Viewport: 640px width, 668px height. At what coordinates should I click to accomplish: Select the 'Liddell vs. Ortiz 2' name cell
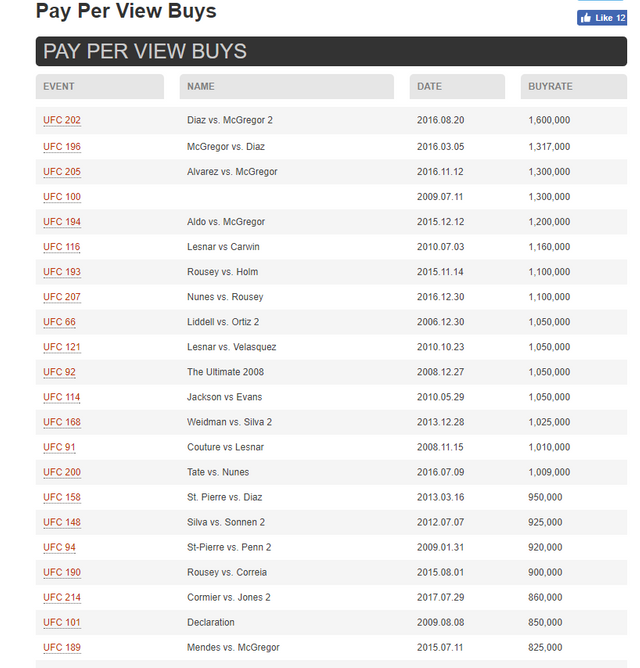223,322
